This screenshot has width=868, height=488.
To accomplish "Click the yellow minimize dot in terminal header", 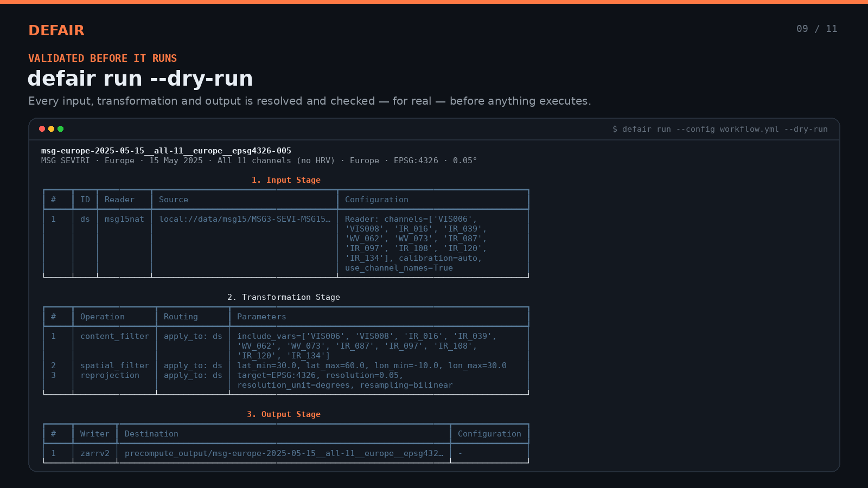I will (x=51, y=129).
